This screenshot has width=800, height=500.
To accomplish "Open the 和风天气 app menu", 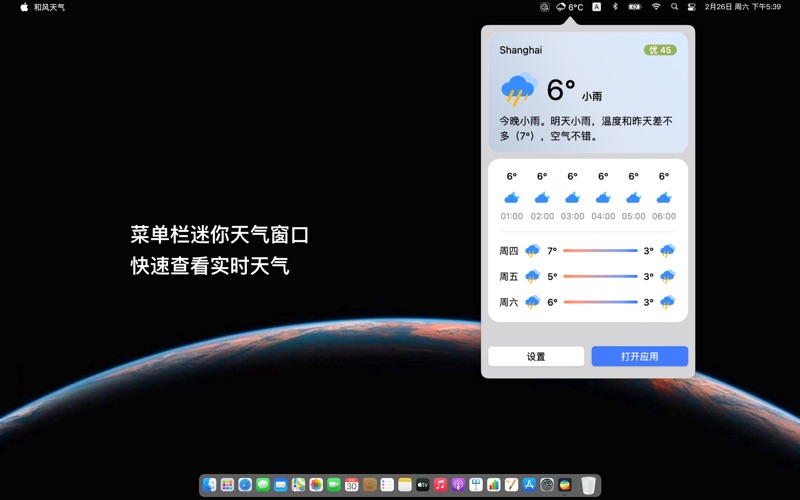I will [x=49, y=7].
